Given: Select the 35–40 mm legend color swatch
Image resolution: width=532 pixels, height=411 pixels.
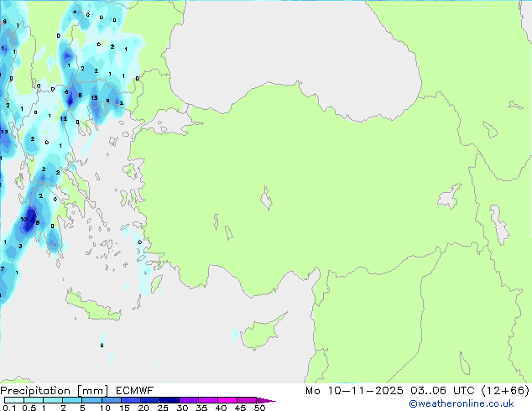Looking at the screenshot, I should click(207, 400).
